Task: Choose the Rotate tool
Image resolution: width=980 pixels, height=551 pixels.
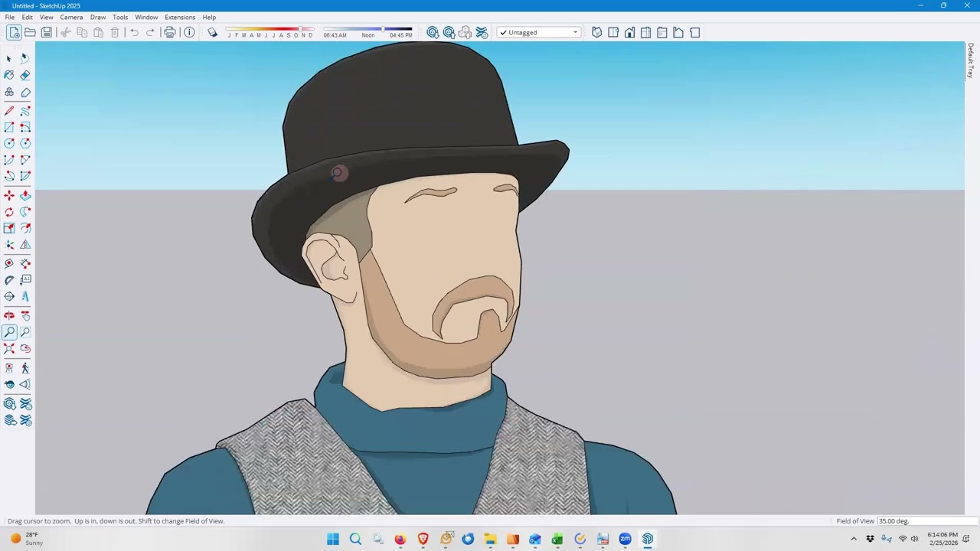Action: (9, 212)
